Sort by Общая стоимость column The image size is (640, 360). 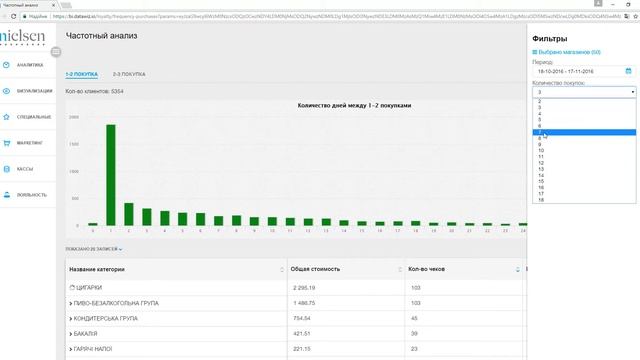(x=400, y=269)
